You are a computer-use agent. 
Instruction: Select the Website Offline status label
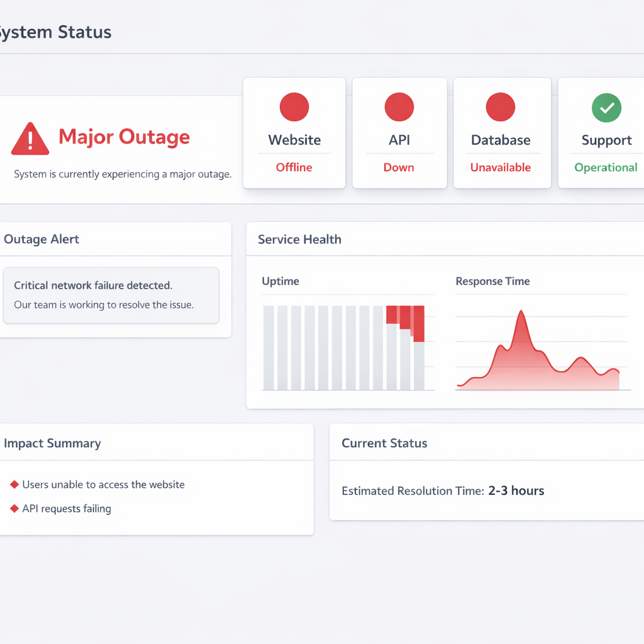[x=294, y=167]
